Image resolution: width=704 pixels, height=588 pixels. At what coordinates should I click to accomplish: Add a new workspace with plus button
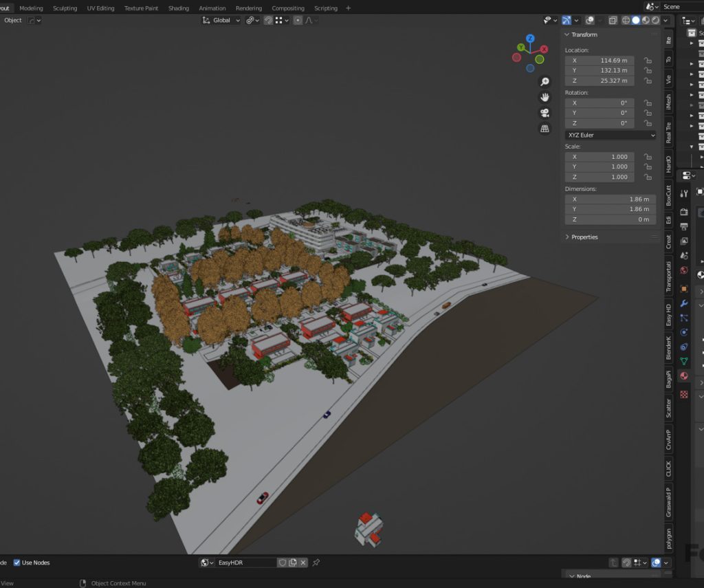tap(348, 8)
